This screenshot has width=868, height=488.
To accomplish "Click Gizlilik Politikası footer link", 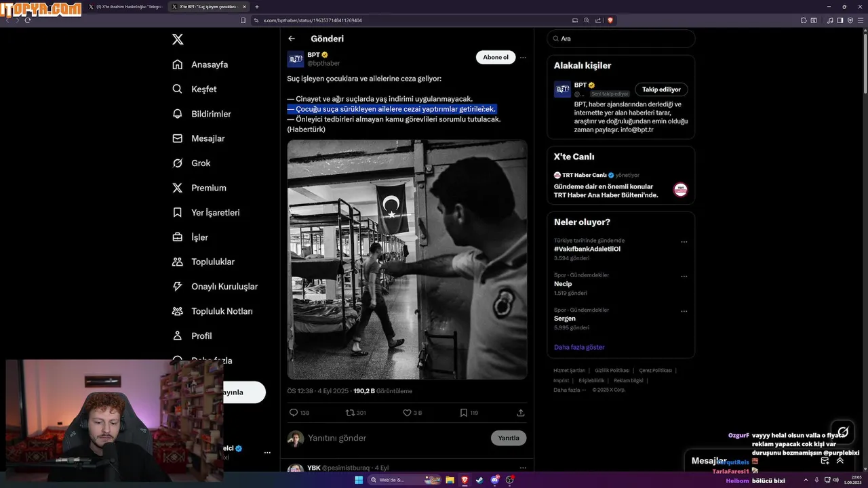I will [x=612, y=371].
